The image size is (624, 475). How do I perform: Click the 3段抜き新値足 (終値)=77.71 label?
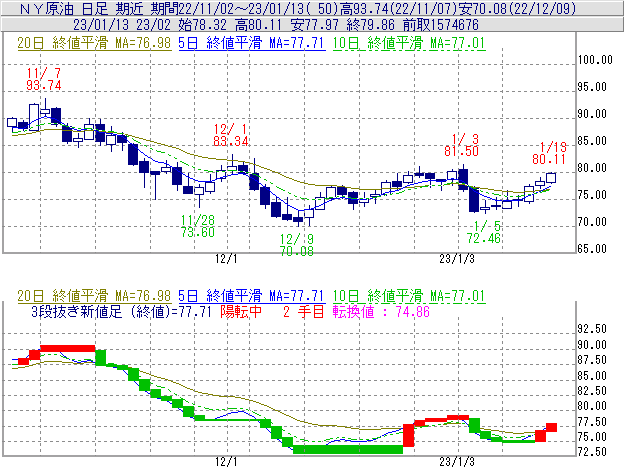[x=121, y=311]
